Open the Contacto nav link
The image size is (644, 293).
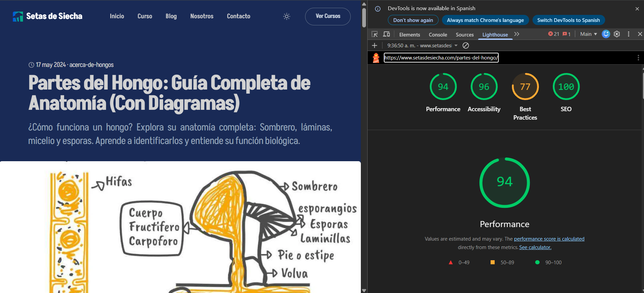(x=239, y=16)
